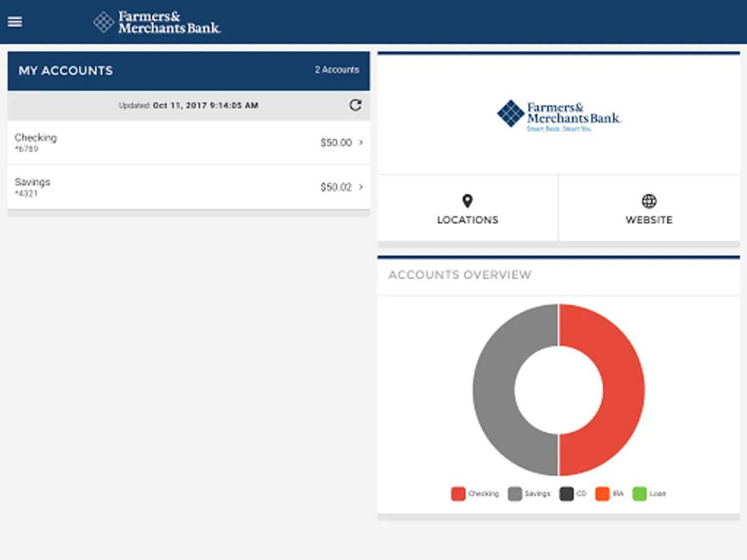Image resolution: width=747 pixels, height=560 pixels.
Task: Open the hamburger navigation menu
Action: (14, 22)
